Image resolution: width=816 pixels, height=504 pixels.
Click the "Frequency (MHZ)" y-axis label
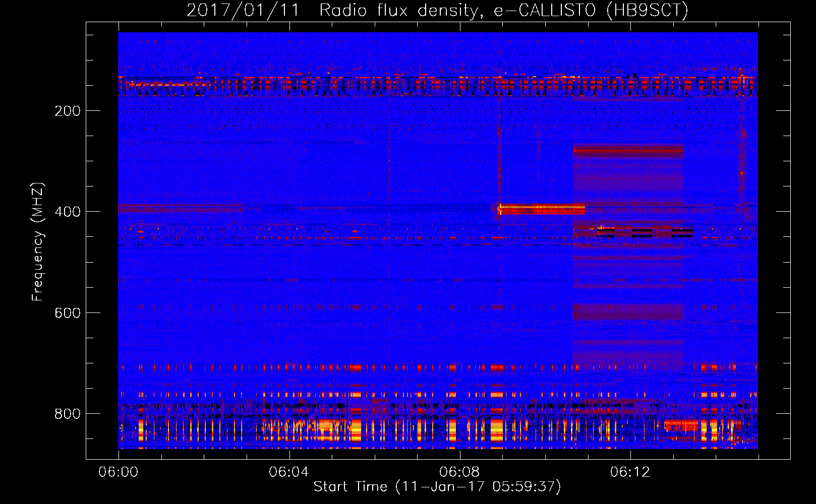click(x=37, y=241)
